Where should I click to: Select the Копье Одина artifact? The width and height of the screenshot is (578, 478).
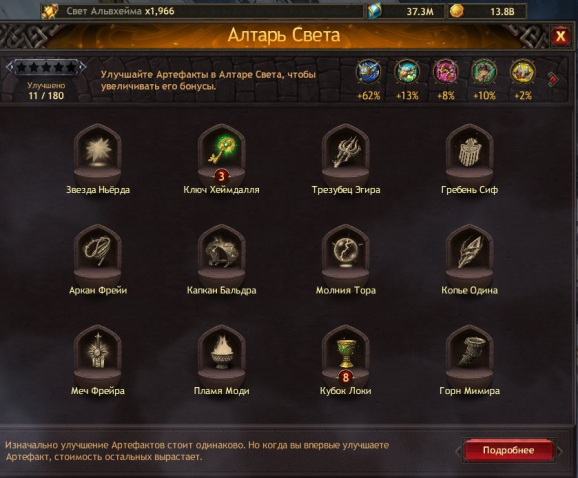click(x=469, y=257)
